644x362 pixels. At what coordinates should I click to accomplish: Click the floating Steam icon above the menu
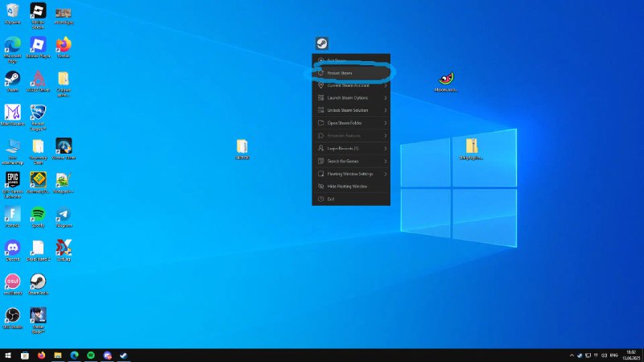(x=322, y=43)
